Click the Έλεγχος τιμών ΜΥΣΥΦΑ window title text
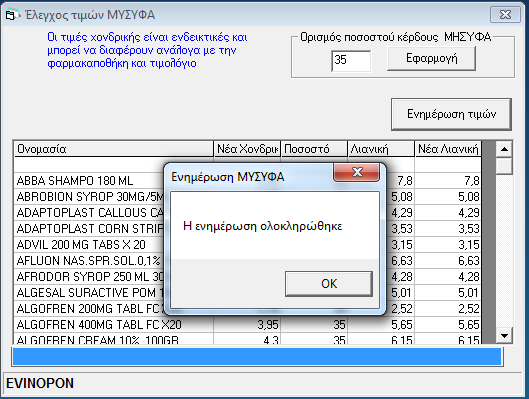 90,15
